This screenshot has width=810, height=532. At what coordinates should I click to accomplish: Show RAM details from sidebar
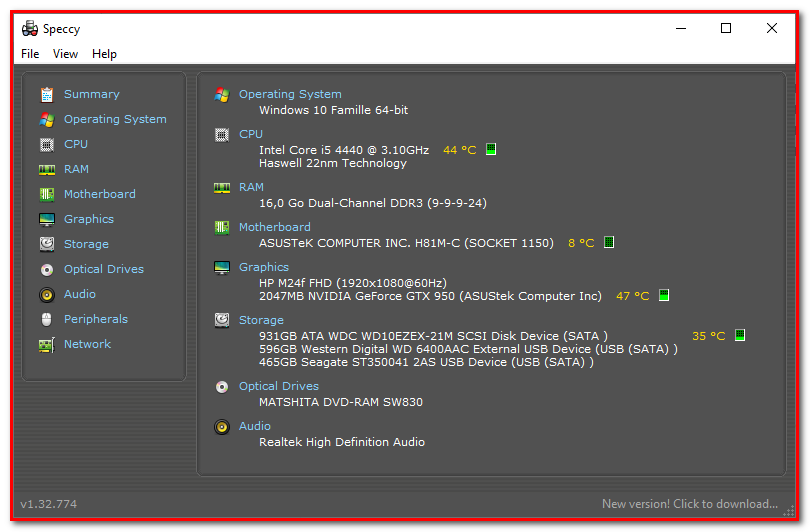tap(76, 169)
